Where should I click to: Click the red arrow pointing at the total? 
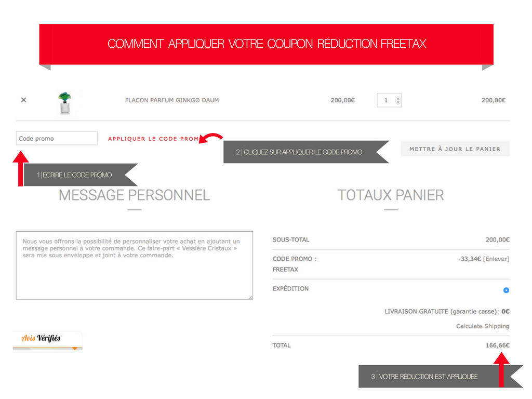(x=501, y=370)
